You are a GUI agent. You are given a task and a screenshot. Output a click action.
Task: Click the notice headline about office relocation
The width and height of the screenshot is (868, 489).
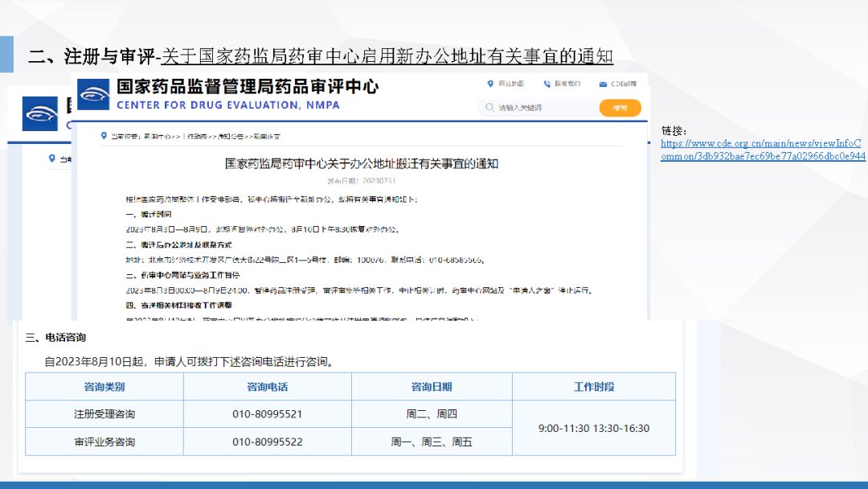click(x=362, y=163)
